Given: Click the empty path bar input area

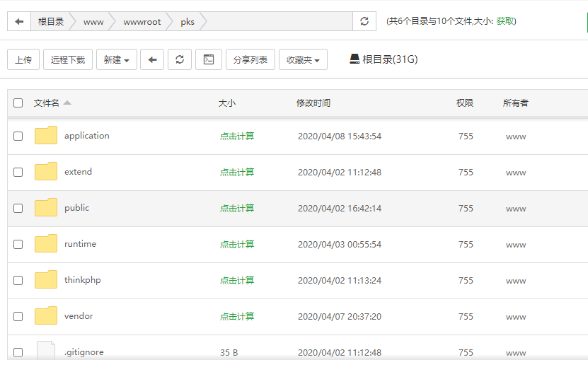Looking at the screenshot, I should point(279,21).
